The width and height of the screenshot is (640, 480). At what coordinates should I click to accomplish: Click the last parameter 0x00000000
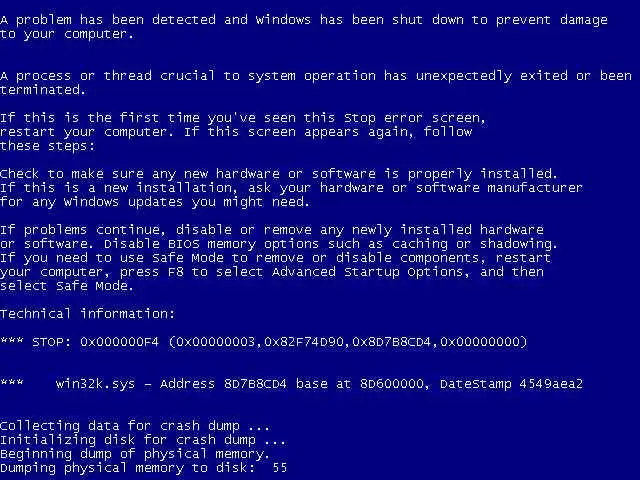pos(480,342)
